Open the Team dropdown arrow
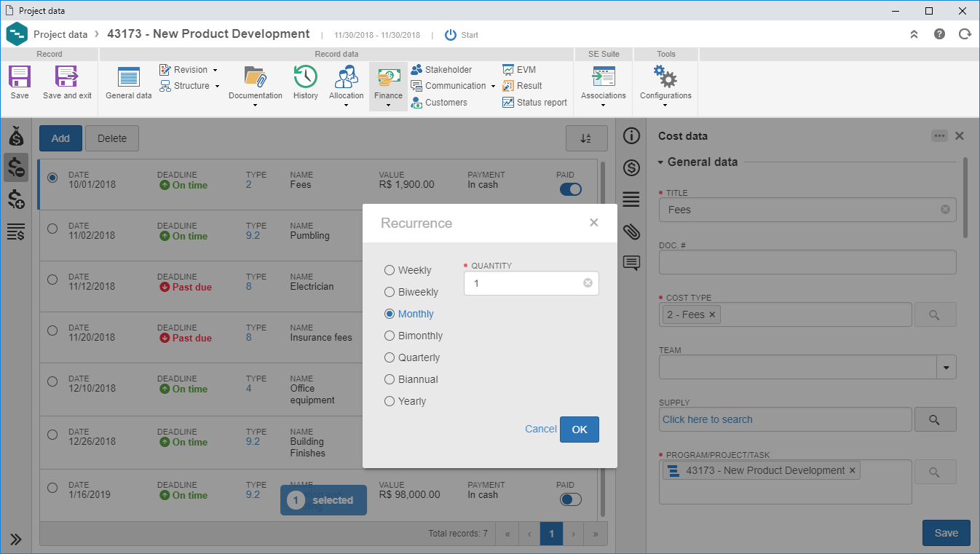This screenshot has height=554, width=980. pos(946,368)
